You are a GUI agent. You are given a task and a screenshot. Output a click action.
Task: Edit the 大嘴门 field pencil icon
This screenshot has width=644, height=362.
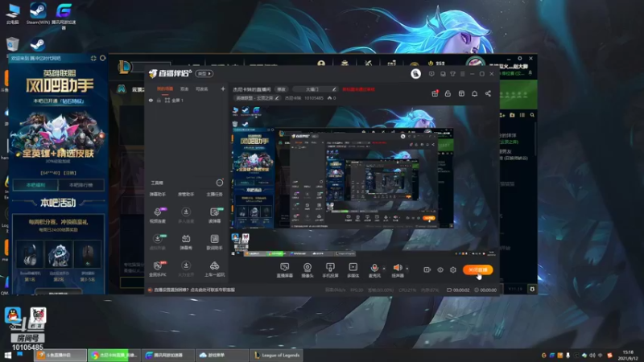click(x=334, y=89)
